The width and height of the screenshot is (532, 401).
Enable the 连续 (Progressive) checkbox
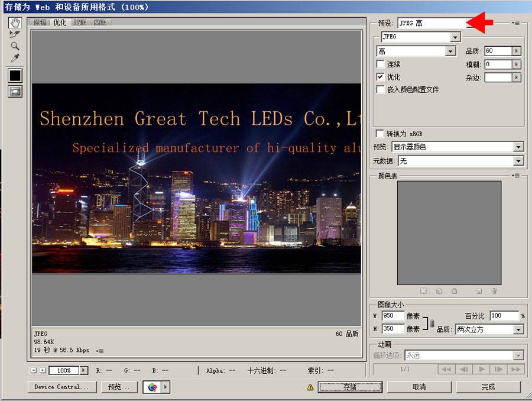[x=381, y=64]
